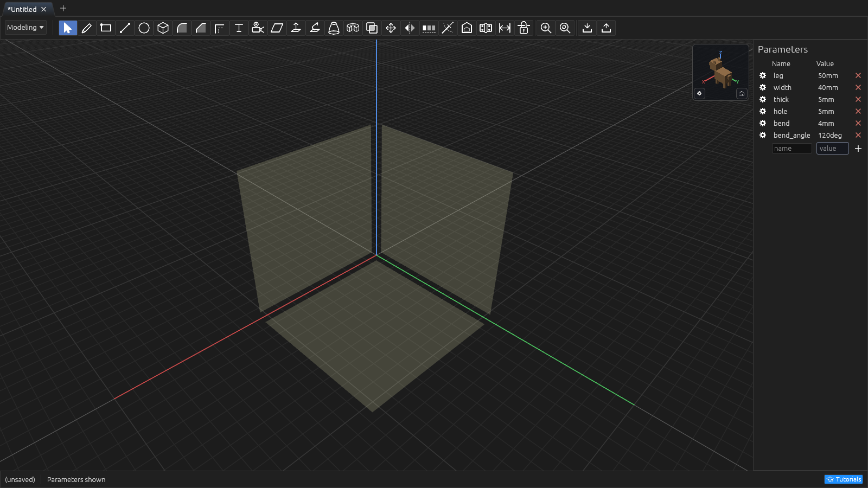Screen dimensions: 868x488
Task: Click the capybara orientation view cube
Action: pos(720,72)
